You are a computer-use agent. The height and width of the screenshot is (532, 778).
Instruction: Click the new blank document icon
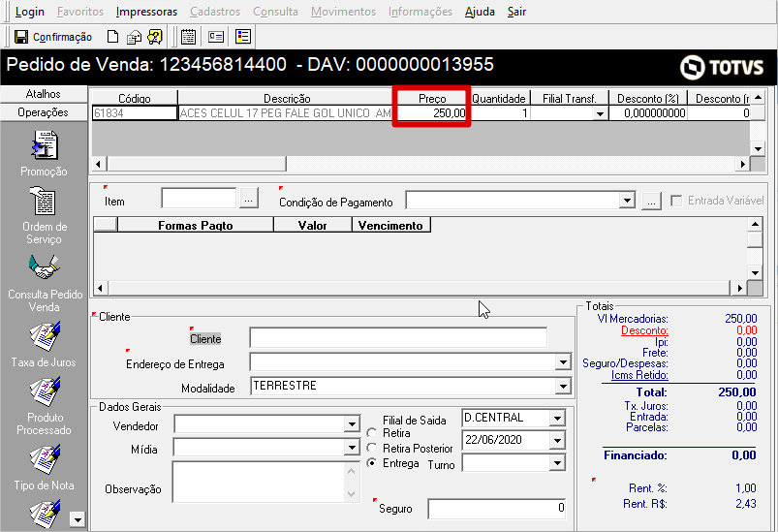click(113, 37)
